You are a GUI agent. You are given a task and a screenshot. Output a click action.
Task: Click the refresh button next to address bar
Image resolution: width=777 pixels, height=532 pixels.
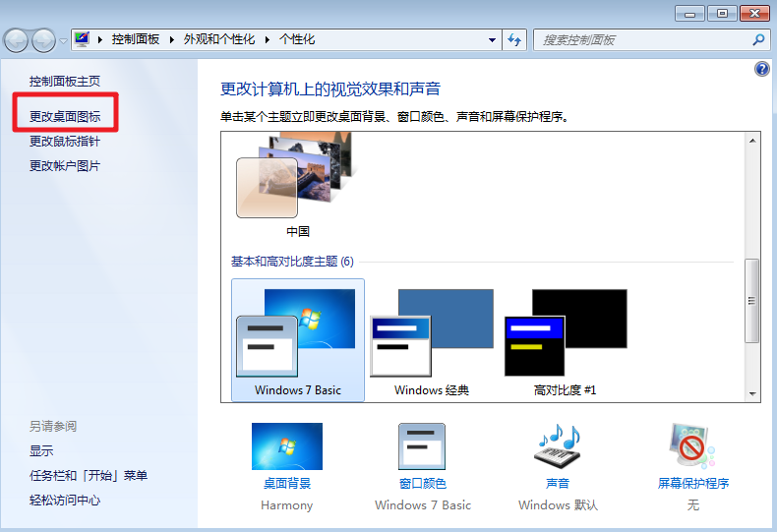(514, 40)
